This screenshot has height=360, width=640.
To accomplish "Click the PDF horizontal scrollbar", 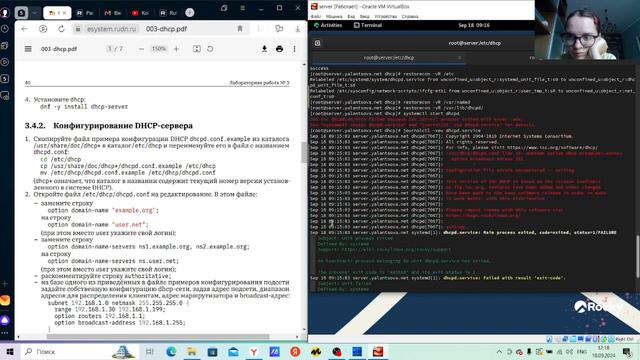I will coord(158,337).
